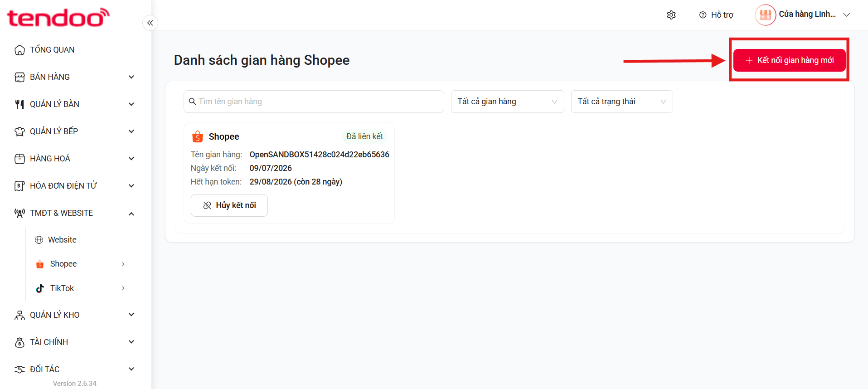868x389 pixels.
Task: Click the store avatar icon
Action: coord(765,15)
